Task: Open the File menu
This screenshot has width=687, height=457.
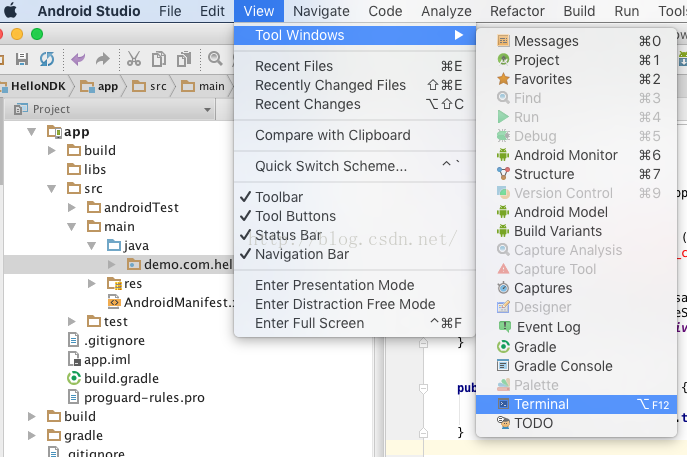Action: (x=170, y=11)
